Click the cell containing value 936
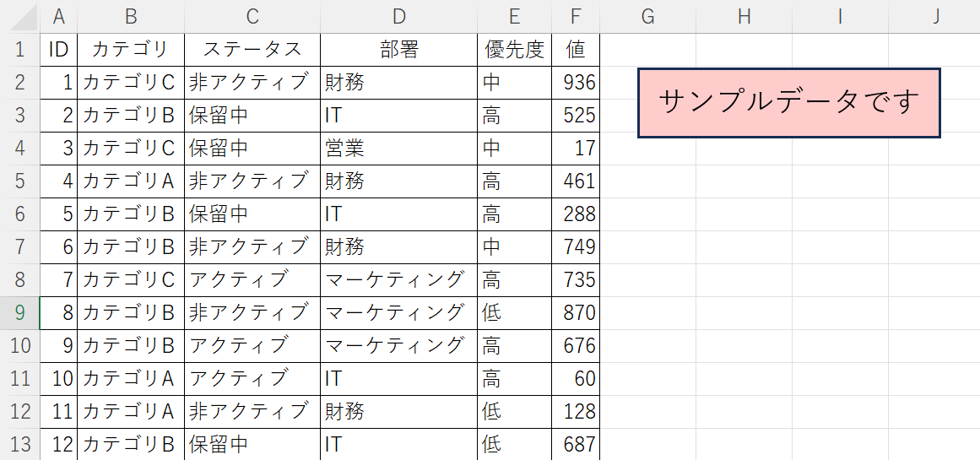The height and width of the screenshot is (460, 980). pos(576,83)
